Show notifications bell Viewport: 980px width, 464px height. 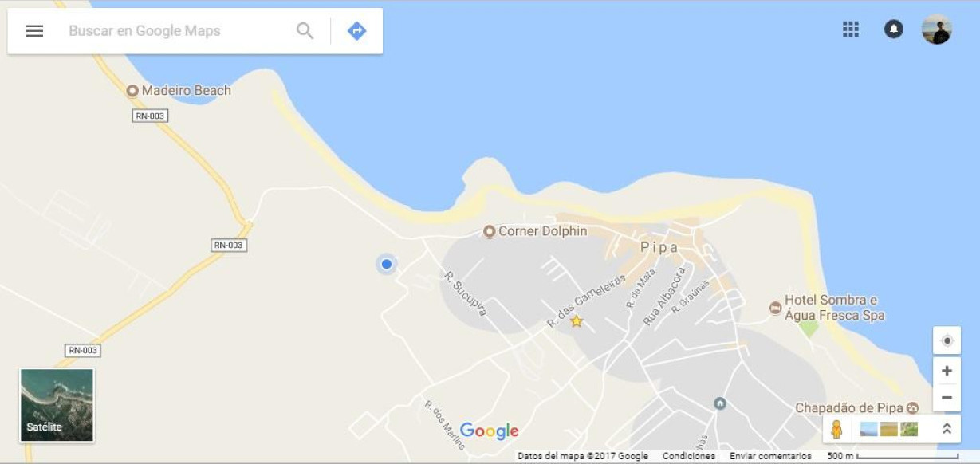pos(894,29)
